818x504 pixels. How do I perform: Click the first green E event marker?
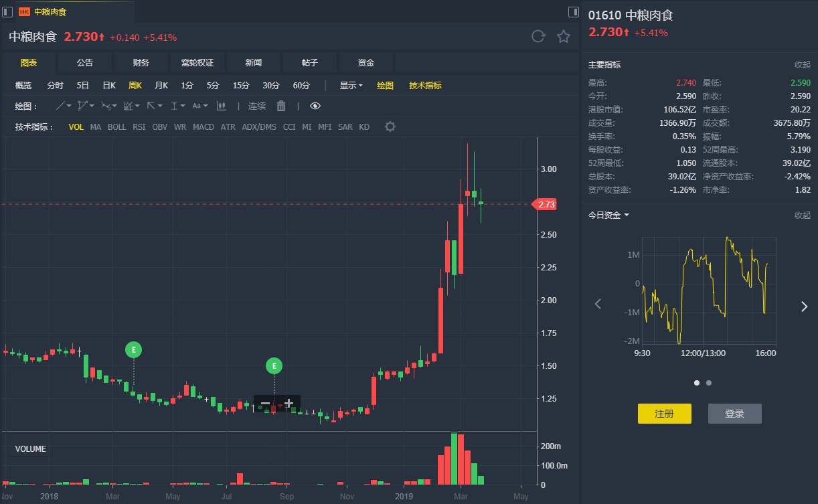tap(133, 349)
